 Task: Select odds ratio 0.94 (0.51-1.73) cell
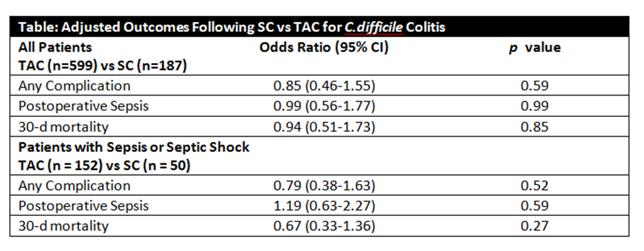coord(324,126)
